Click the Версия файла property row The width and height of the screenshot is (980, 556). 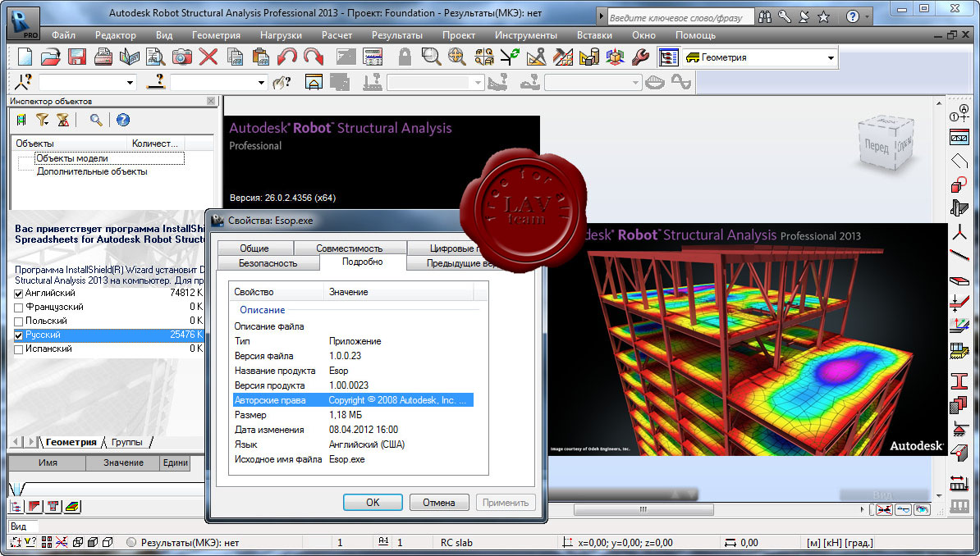(353, 355)
